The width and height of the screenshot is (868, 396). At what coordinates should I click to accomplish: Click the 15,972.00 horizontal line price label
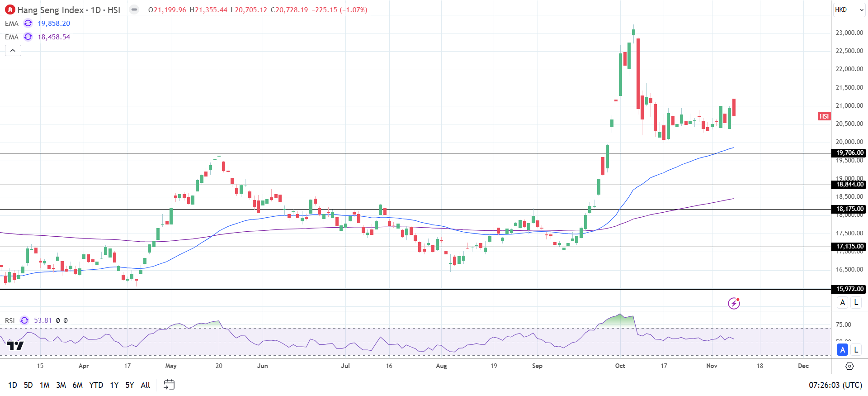tap(849, 289)
